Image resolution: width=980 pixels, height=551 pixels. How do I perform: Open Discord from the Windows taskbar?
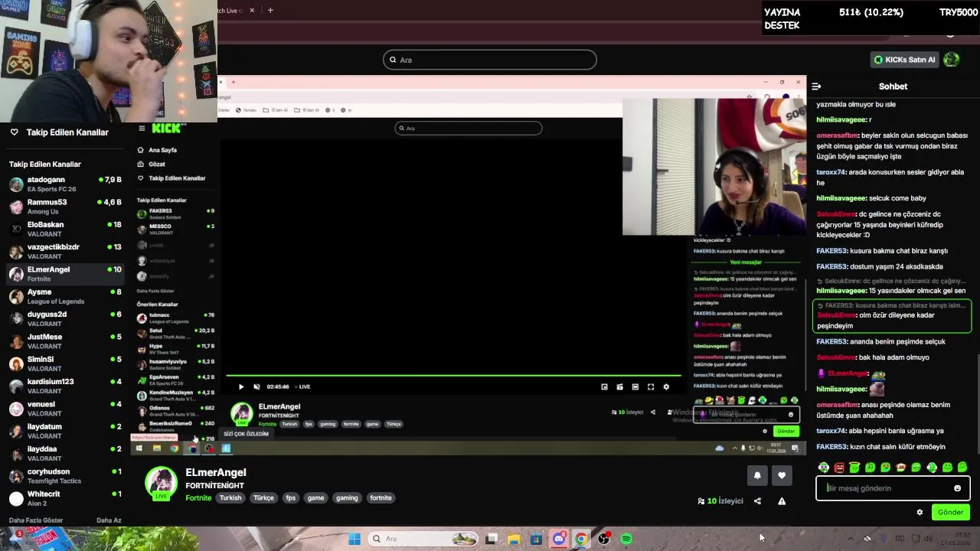tap(559, 539)
